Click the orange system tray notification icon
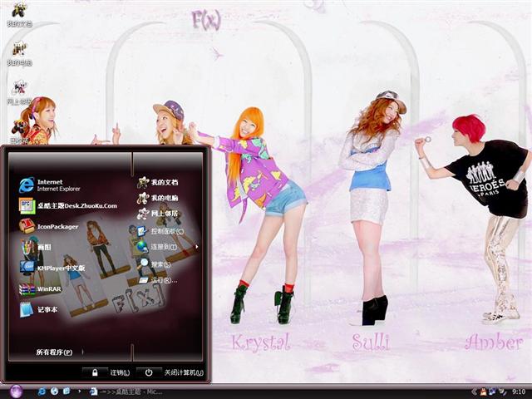532x399 pixels. coord(483,392)
